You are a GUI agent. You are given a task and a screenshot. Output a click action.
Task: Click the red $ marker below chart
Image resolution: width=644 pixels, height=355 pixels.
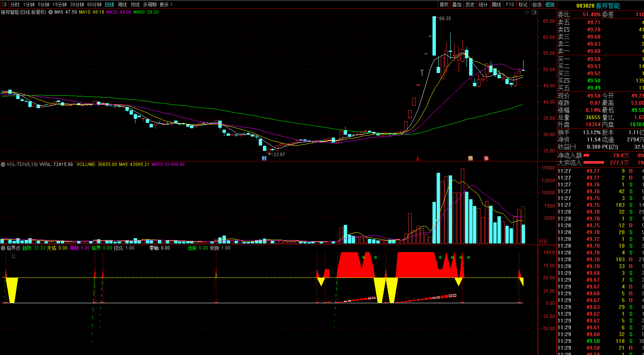(417, 159)
